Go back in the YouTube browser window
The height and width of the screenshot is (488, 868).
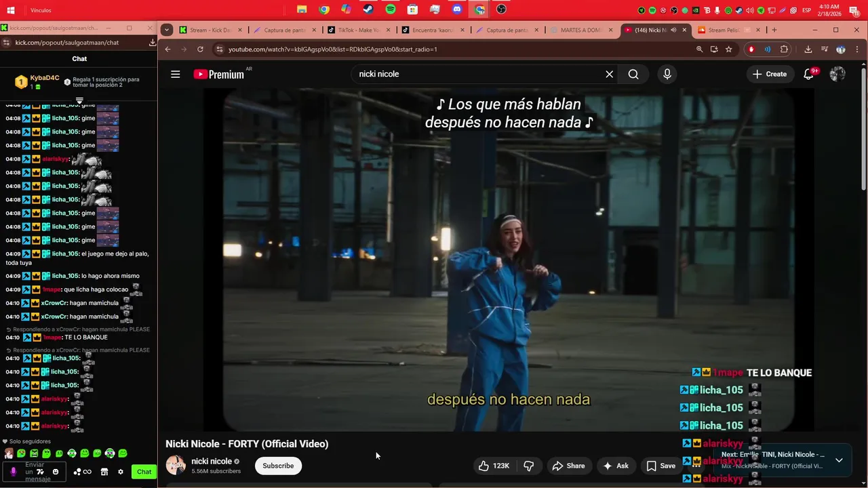(167, 49)
